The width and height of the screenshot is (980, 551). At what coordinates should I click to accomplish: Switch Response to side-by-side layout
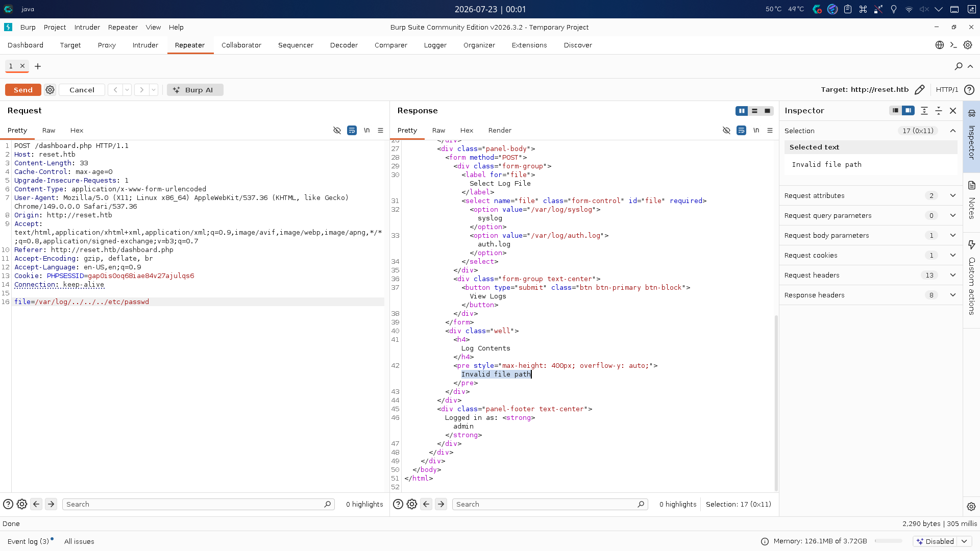(x=742, y=111)
